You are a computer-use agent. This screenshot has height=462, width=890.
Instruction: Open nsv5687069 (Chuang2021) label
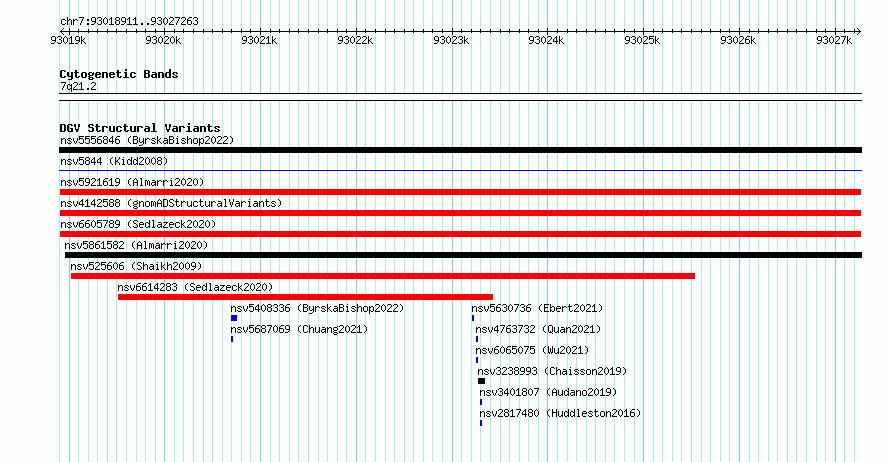(299, 329)
